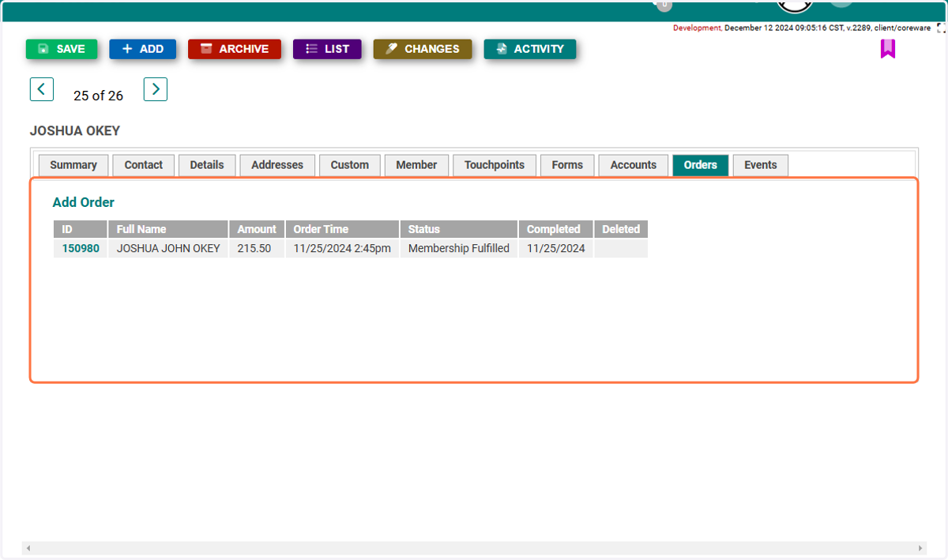Click the blue ADD button

(142, 49)
